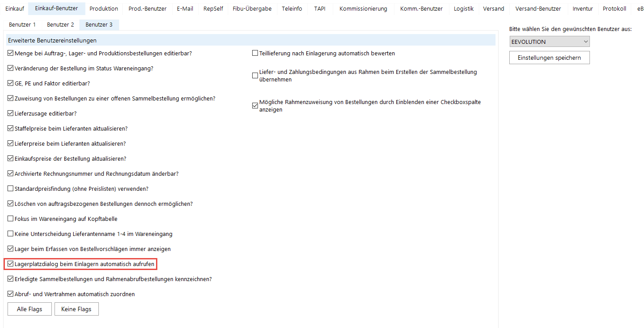Toggle Menge bei Auftrag-, Lager- editierbar checkbox
The width and height of the screenshot is (644, 328).
tap(11, 53)
